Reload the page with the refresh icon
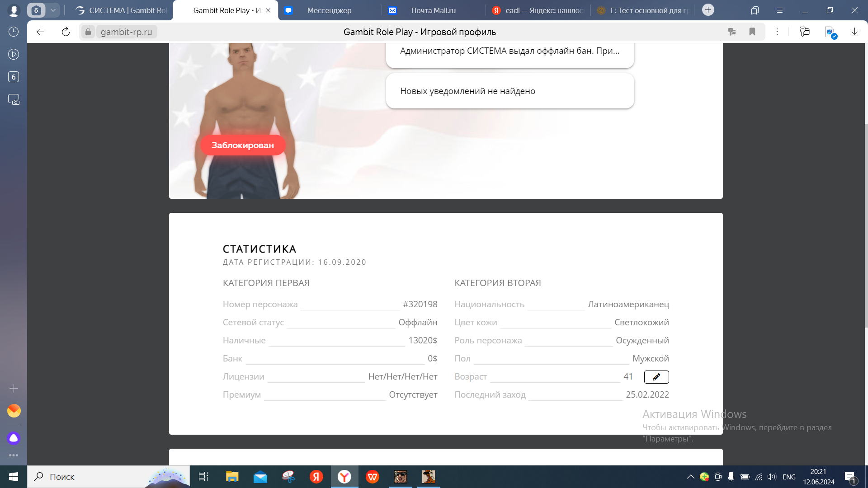 point(66,32)
